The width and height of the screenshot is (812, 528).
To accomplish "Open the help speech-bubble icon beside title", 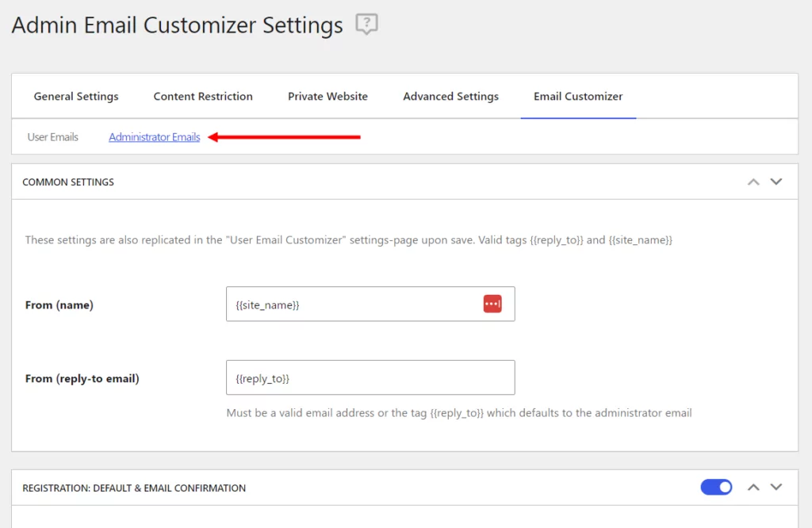I will (366, 24).
